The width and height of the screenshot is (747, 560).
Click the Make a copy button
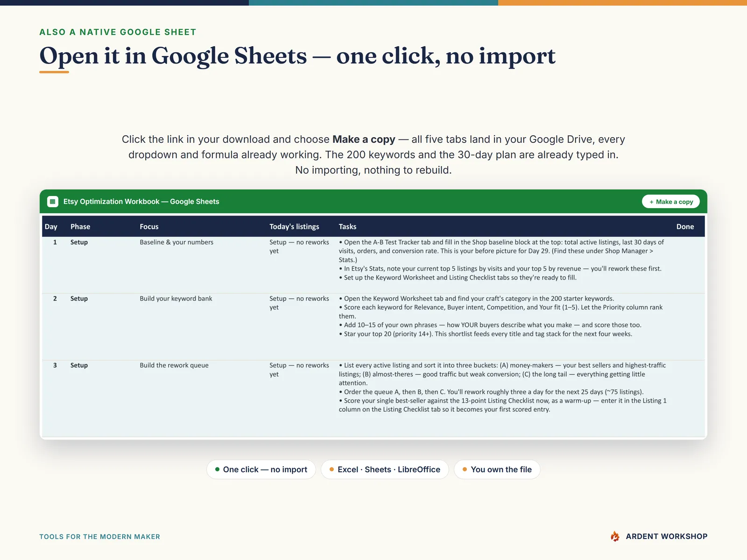tap(671, 202)
